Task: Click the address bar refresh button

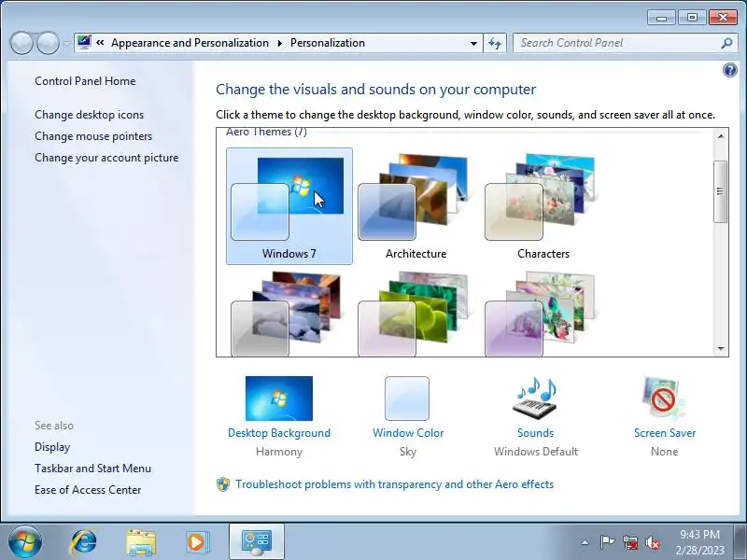Action: click(495, 43)
